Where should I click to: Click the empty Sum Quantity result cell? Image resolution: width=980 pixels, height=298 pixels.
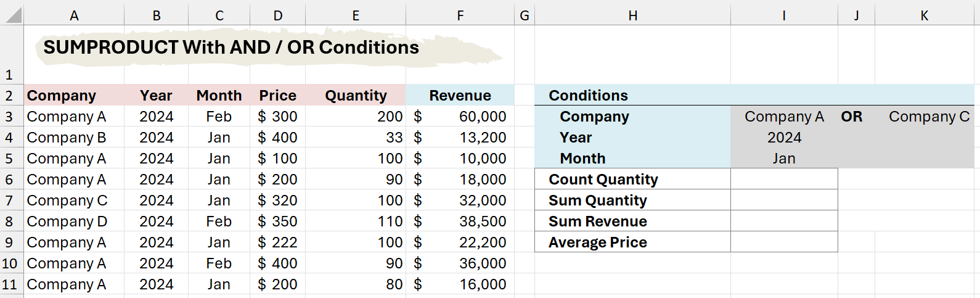(x=783, y=201)
